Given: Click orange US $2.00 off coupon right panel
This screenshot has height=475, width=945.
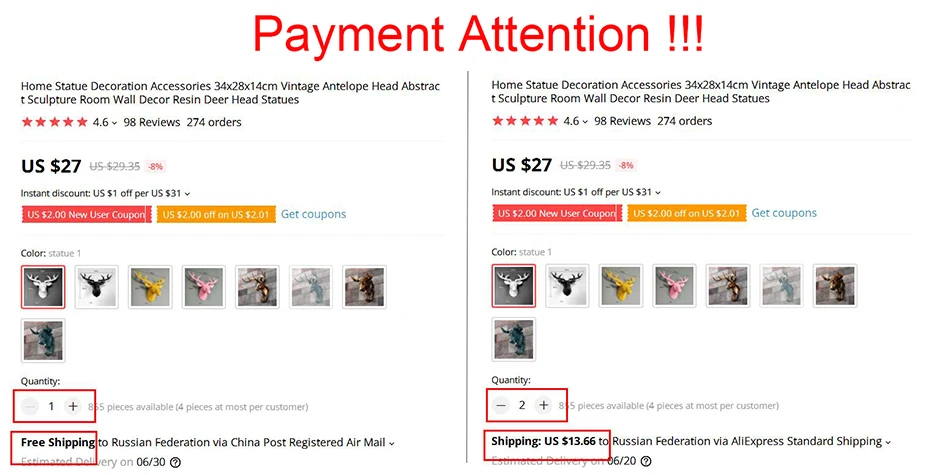Looking at the screenshot, I should [686, 213].
